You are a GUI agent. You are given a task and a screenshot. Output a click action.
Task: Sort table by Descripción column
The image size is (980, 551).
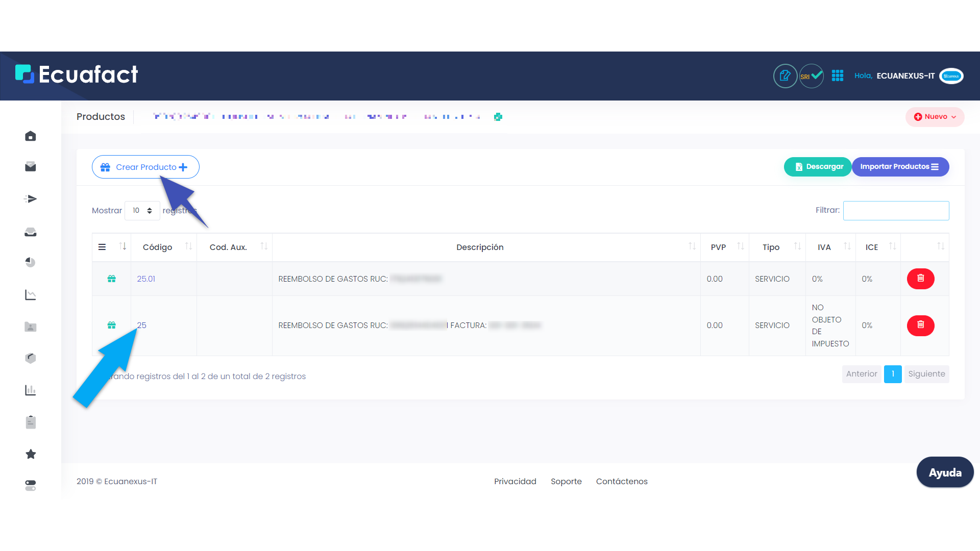coord(480,247)
